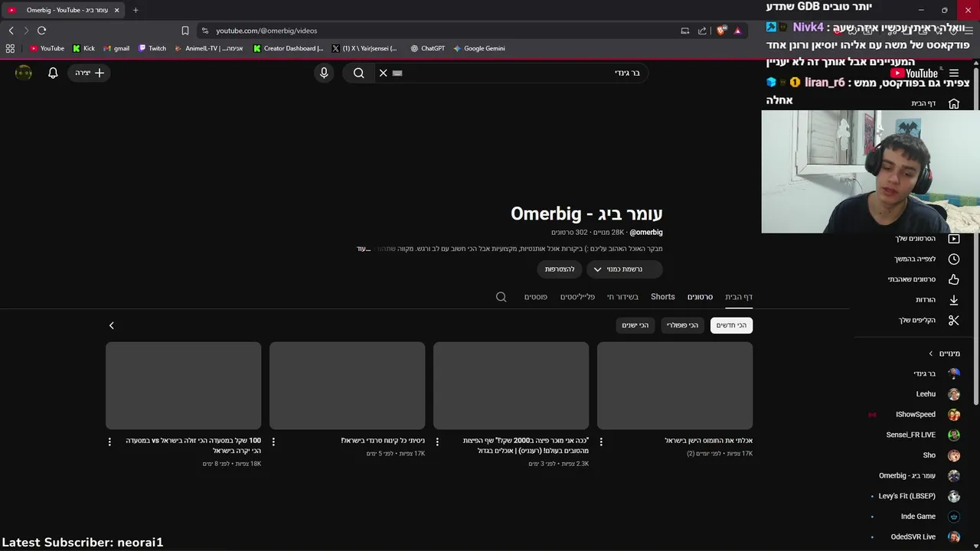980x551 pixels.
Task: Click the search magnifier button
Action: (358, 73)
